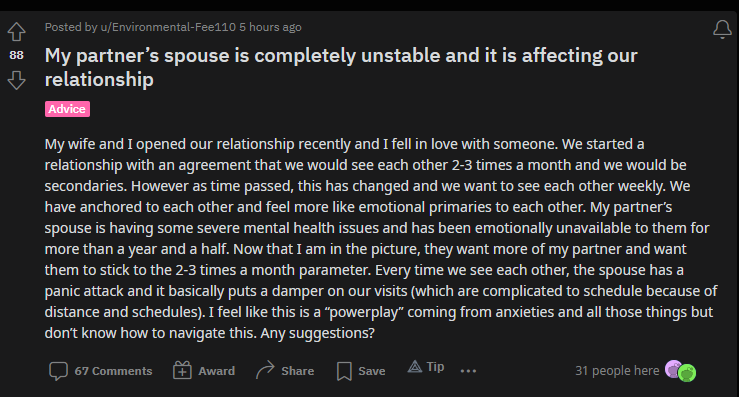The width and height of the screenshot is (739, 397).
Task: Click the curved arrow Share icon
Action: (265, 370)
